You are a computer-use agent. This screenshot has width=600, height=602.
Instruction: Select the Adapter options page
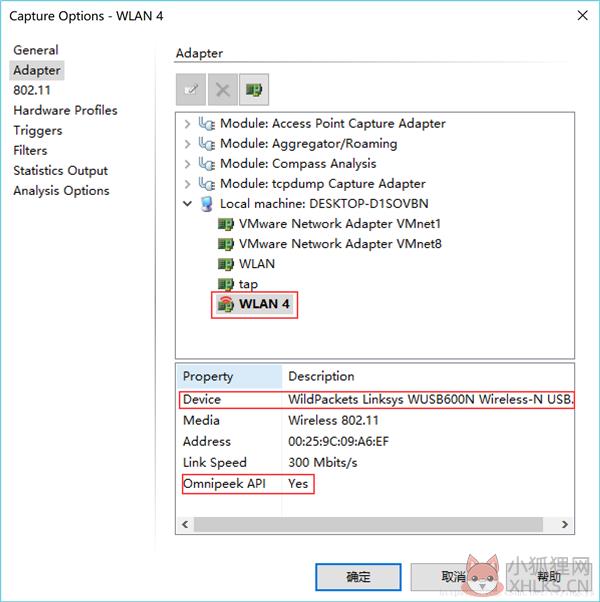click(37, 70)
